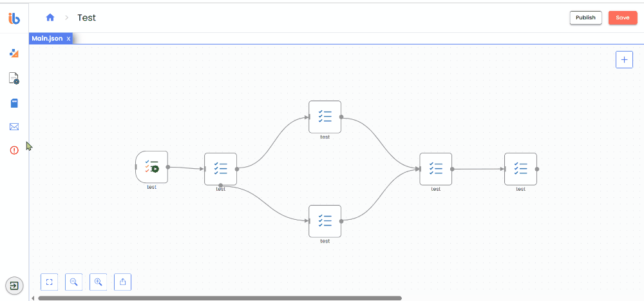
Task: Click the Save button
Action: (x=623, y=17)
